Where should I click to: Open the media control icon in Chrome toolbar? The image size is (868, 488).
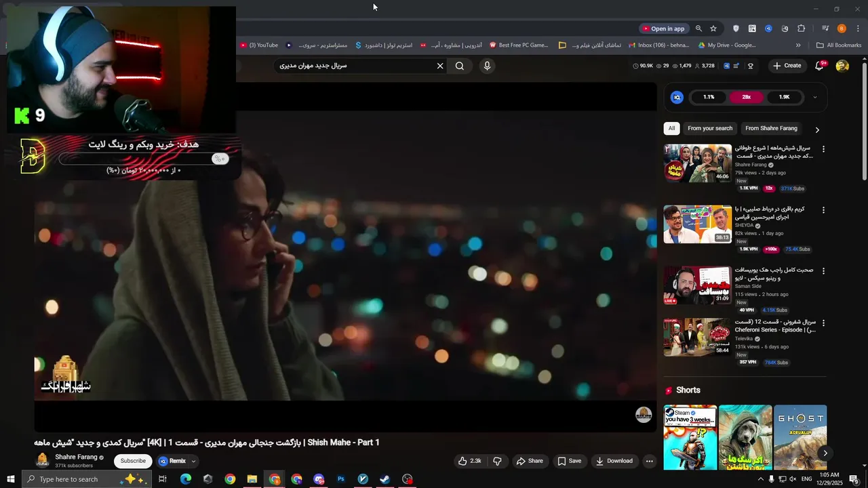[825, 28]
